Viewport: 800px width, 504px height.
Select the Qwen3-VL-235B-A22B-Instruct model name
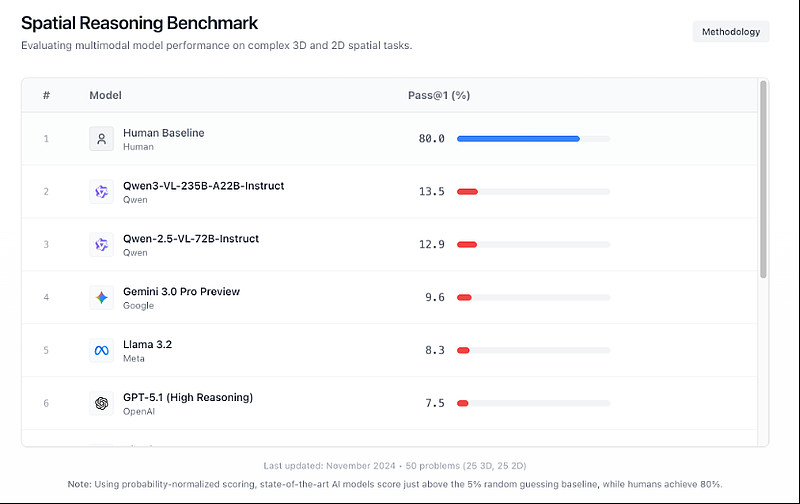(203, 186)
